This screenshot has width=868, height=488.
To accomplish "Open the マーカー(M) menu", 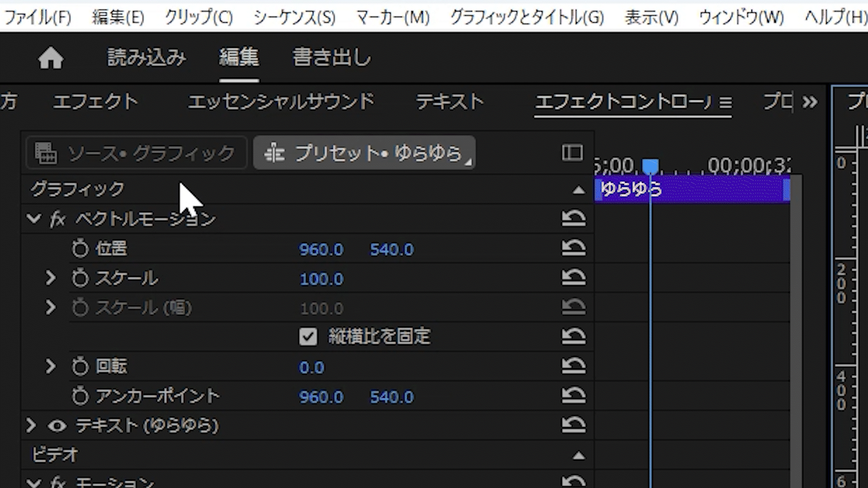I will pos(392,17).
